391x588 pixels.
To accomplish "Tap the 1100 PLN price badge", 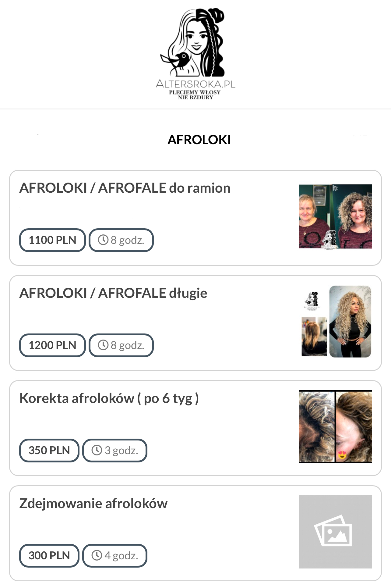I will 52,240.
